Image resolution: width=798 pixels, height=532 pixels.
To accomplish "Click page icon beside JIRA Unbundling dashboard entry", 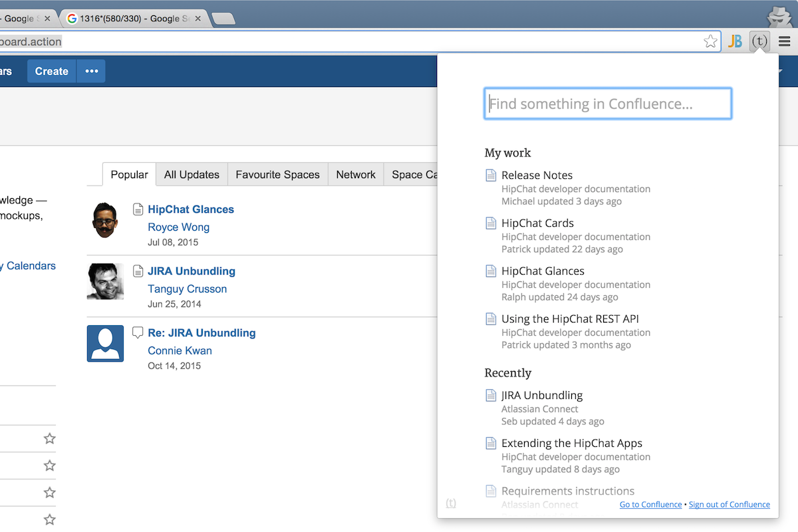I will tap(138, 271).
